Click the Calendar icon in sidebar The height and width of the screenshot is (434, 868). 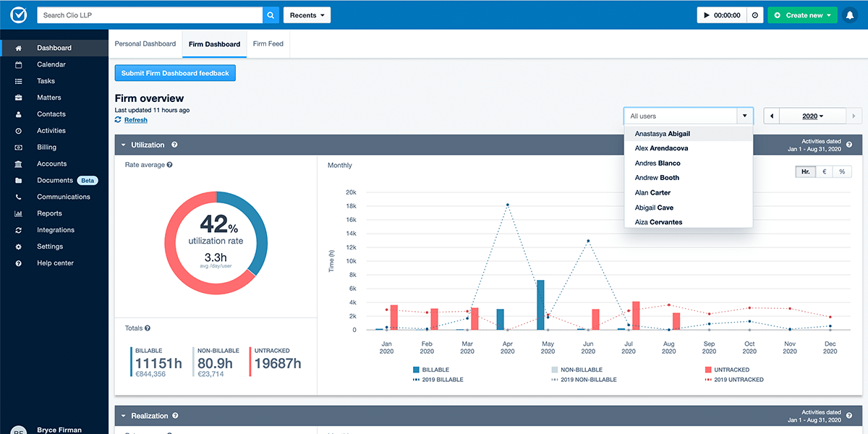click(x=19, y=64)
